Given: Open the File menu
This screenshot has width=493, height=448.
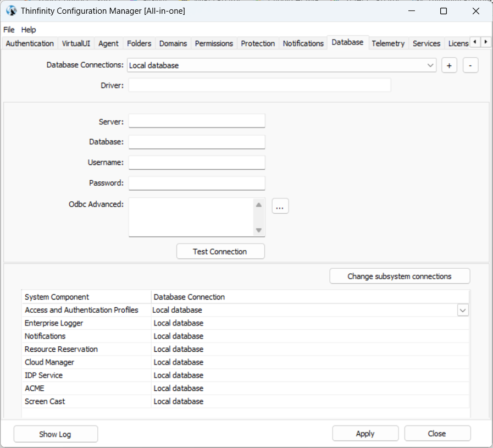Looking at the screenshot, I should pyautogui.click(x=9, y=30).
